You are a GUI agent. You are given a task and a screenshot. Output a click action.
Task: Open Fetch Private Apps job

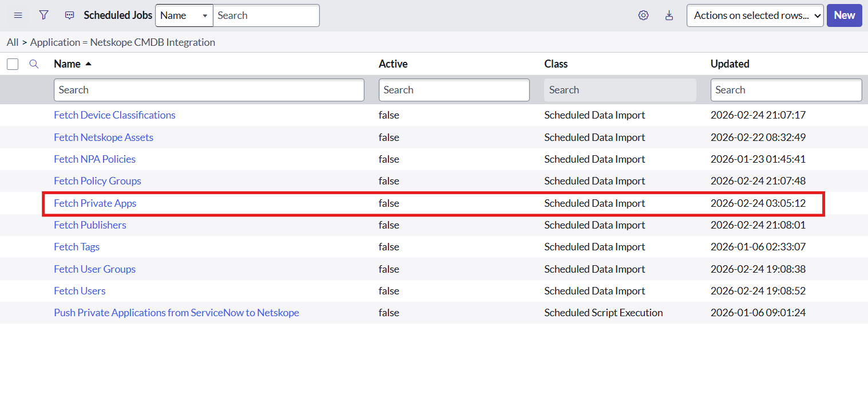coord(95,203)
